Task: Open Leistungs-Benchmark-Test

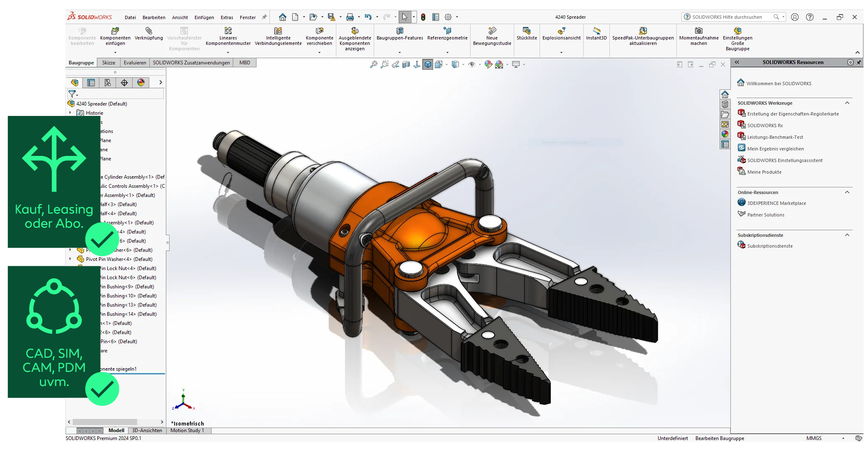Action: pyautogui.click(x=775, y=137)
